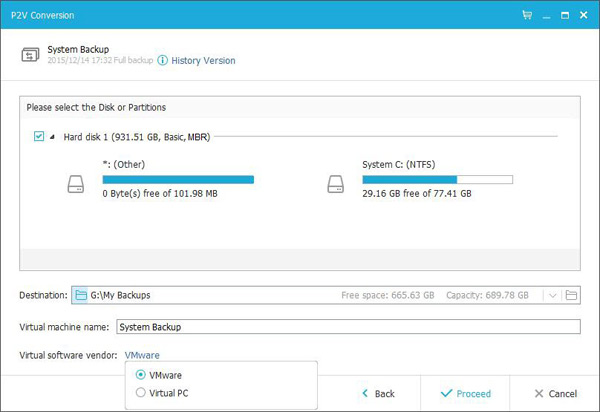Image resolution: width=600 pixels, height=412 pixels.
Task: Click '29.16 GB free of 77.41 GB' text
Action: pyautogui.click(x=417, y=194)
